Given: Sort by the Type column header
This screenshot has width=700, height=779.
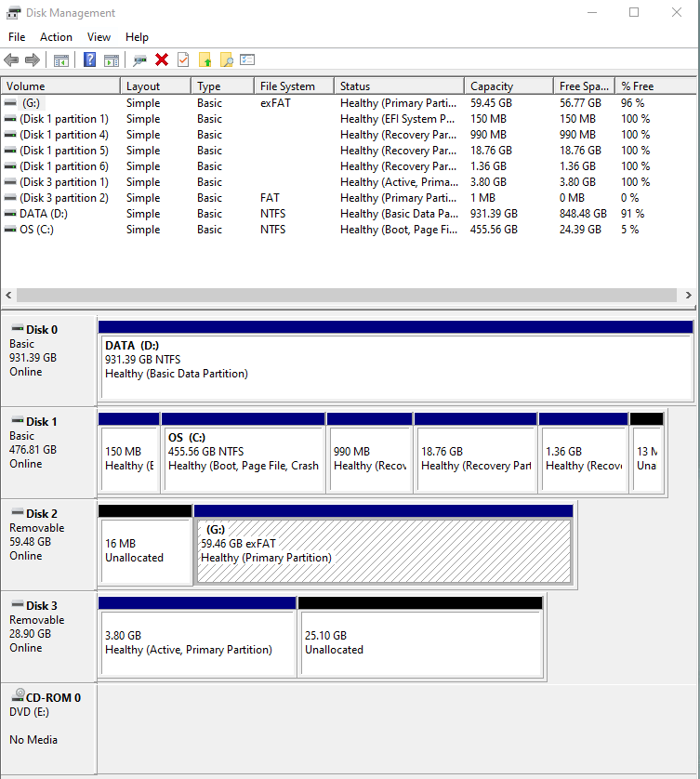Looking at the screenshot, I should point(222,86).
